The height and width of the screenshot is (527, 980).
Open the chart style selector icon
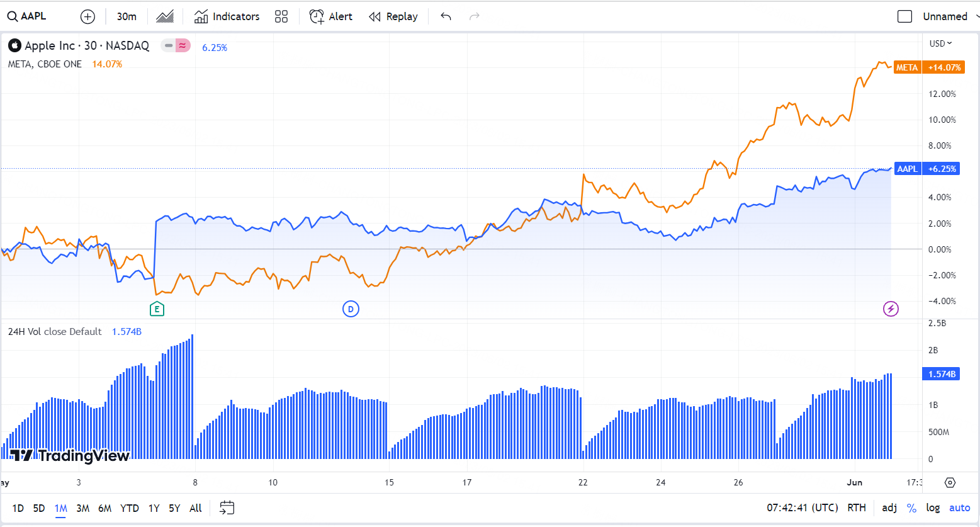[165, 17]
